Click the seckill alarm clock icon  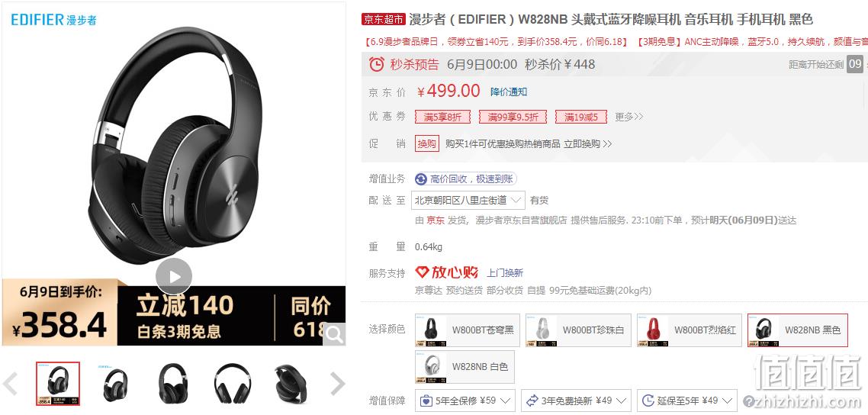(377, 64)
